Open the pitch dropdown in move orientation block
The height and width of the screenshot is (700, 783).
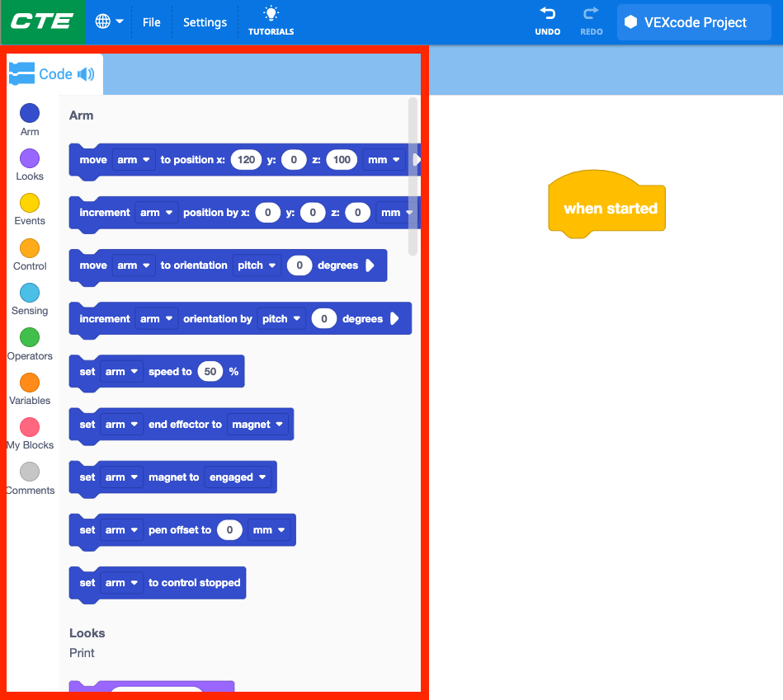pyautogui.click(x=257, y=265)
